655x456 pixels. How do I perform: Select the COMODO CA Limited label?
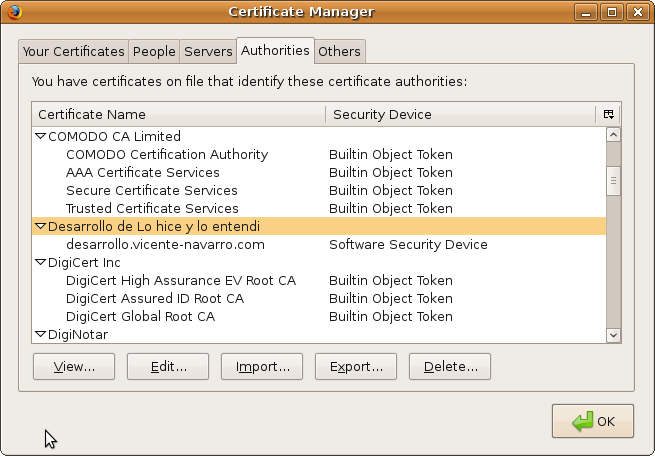coord(114,137)
